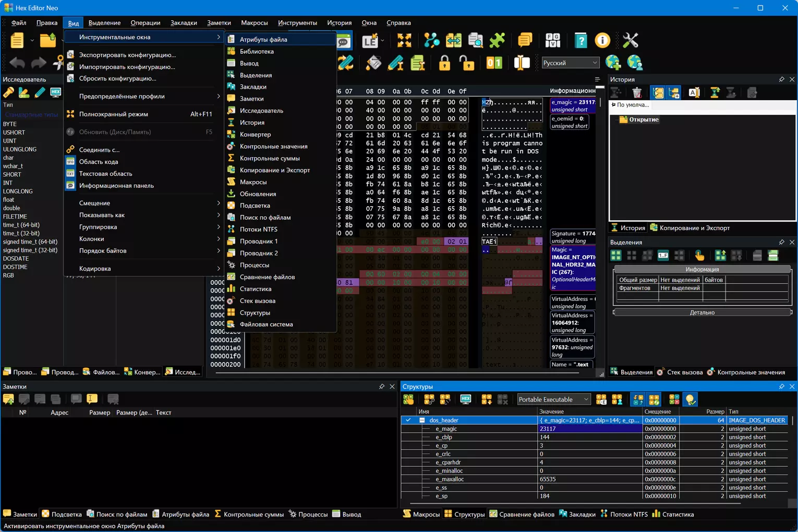Open the book with question mark help icon

(580, 40)
